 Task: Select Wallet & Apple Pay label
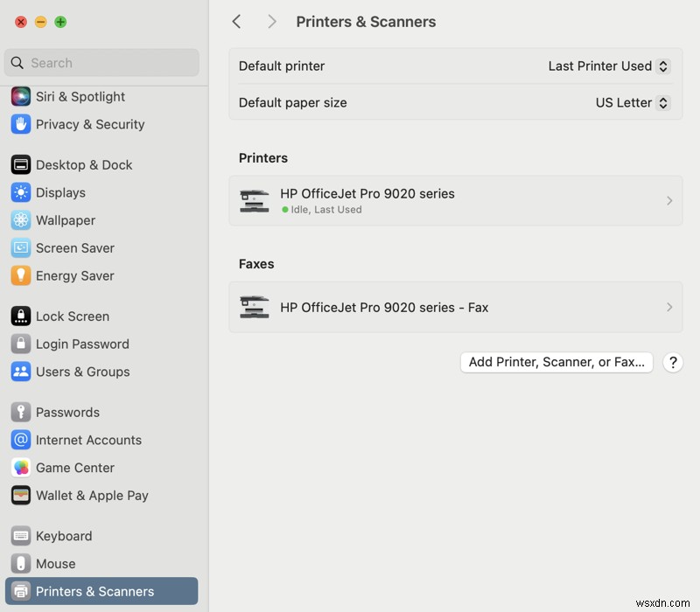pyautogui.click(x=92, y=495)
